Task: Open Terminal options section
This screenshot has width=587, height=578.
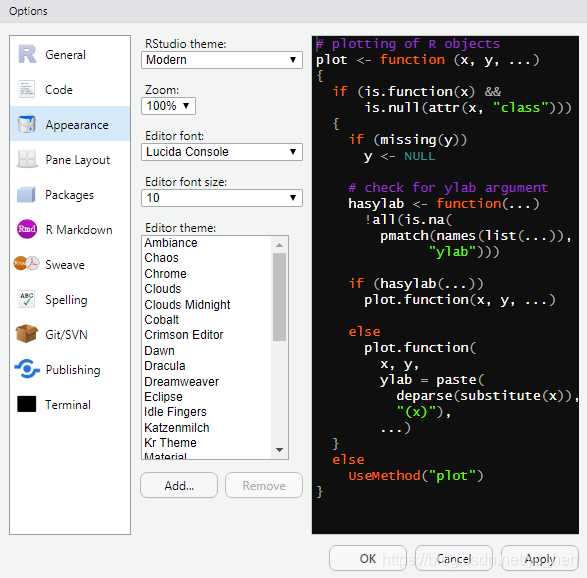Action: point(70,404)
